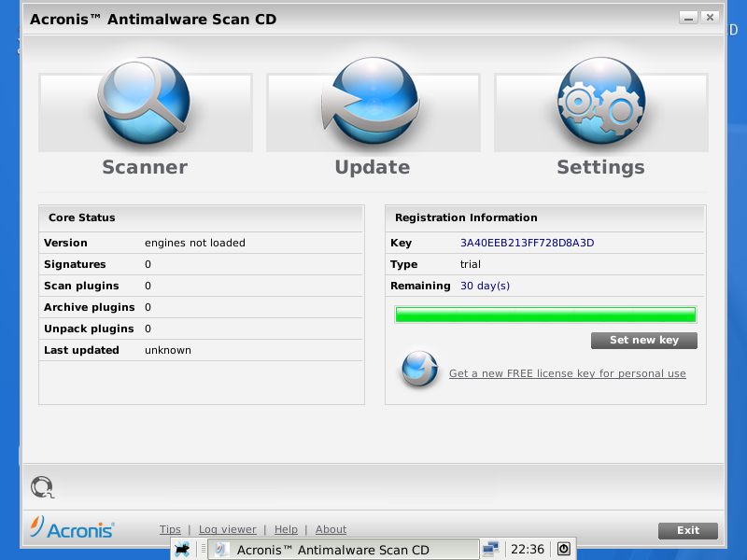Click the 'unknown' last updated value
The height and width of the screenshot is (560, 747).
[168, 350]
